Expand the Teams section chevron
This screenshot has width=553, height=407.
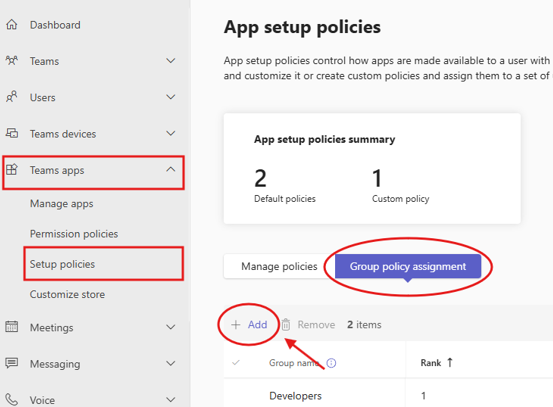pos(171,61)
